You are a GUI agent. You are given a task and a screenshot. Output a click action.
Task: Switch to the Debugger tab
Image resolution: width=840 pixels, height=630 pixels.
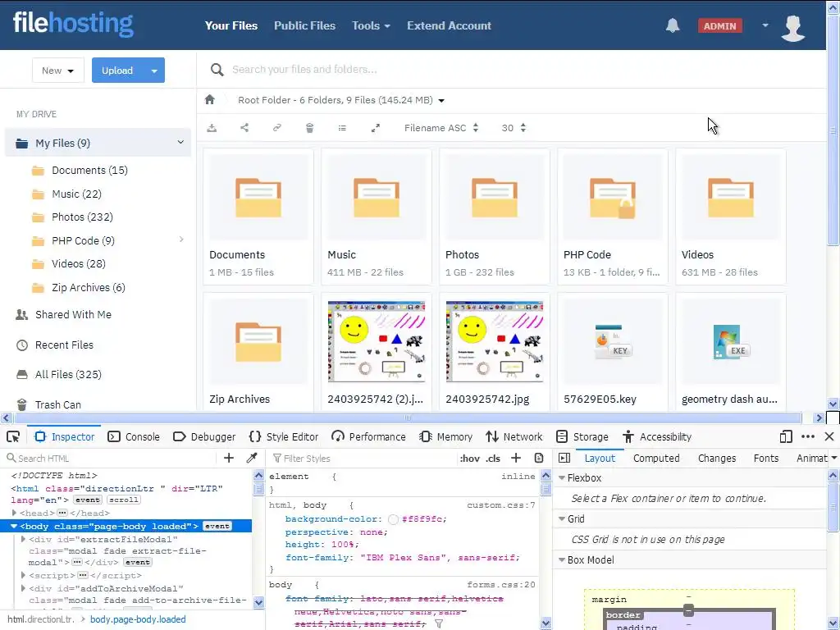204,436
